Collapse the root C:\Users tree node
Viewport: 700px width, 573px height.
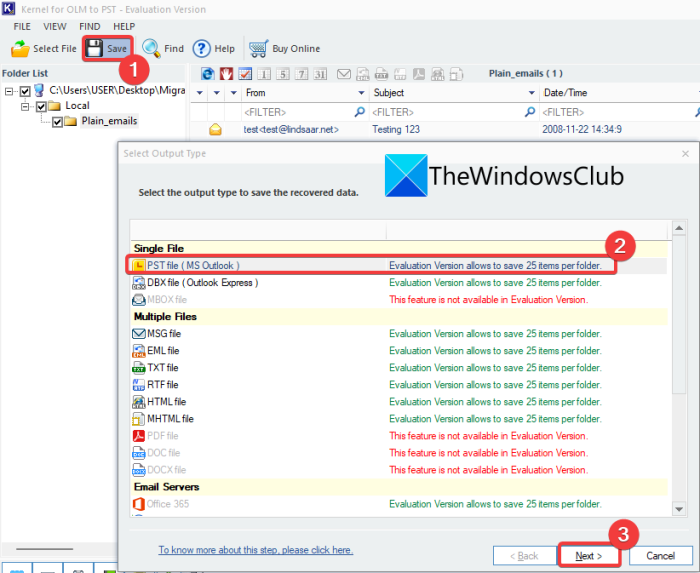[x=9, y=91]
